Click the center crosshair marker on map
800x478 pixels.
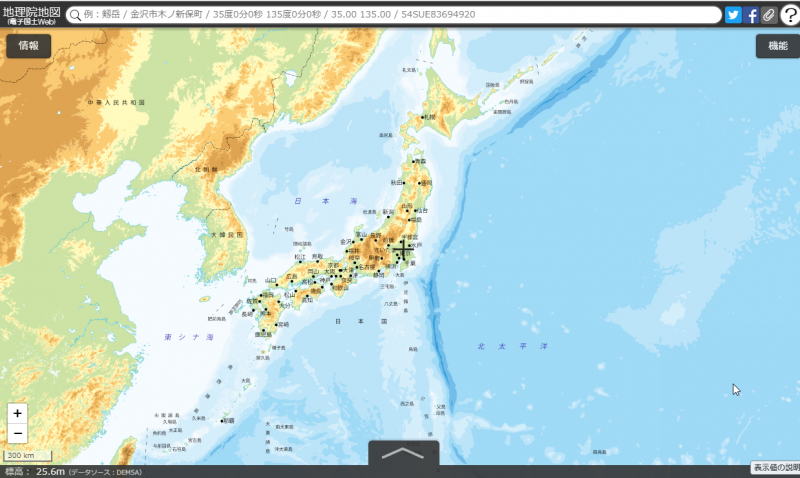(403, 248)
